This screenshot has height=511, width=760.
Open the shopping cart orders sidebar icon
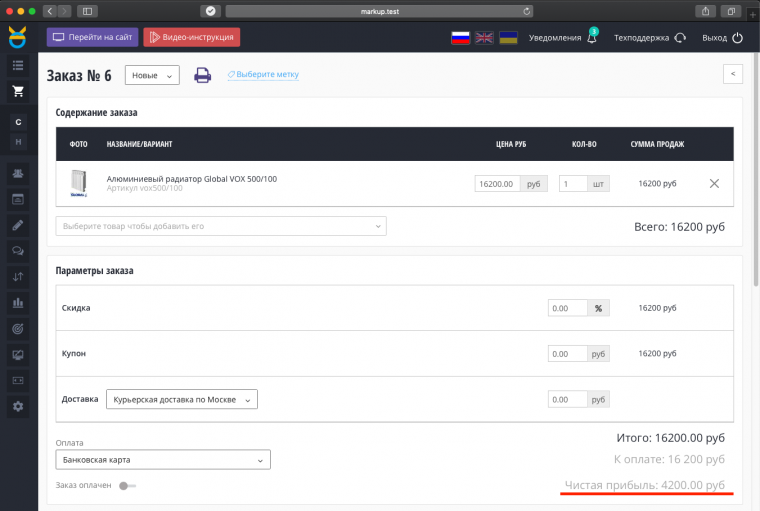tap(17, 91)
